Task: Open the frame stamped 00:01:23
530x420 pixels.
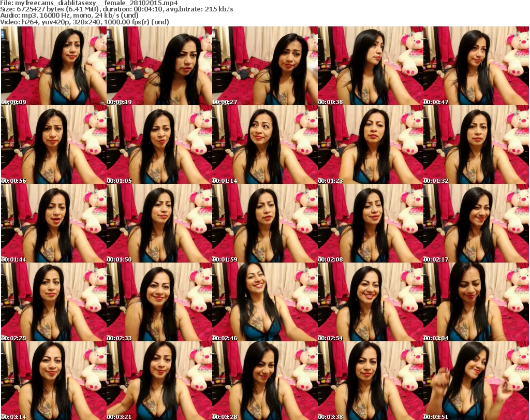Action: coord(371,144)
